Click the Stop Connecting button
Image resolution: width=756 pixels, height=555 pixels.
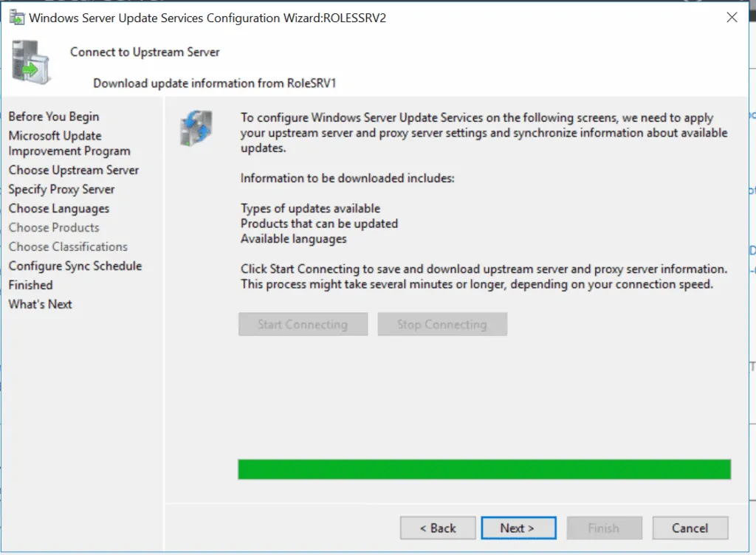442,324
